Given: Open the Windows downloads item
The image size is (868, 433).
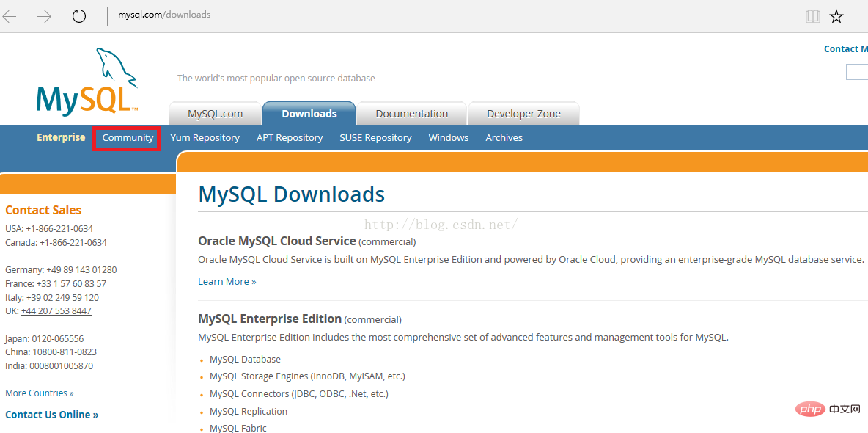Looking at the screenshot, I should click(449, 137).
